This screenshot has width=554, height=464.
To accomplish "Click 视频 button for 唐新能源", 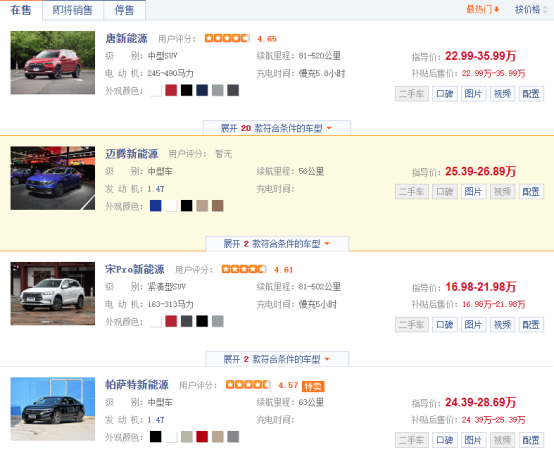I will 502,94.
